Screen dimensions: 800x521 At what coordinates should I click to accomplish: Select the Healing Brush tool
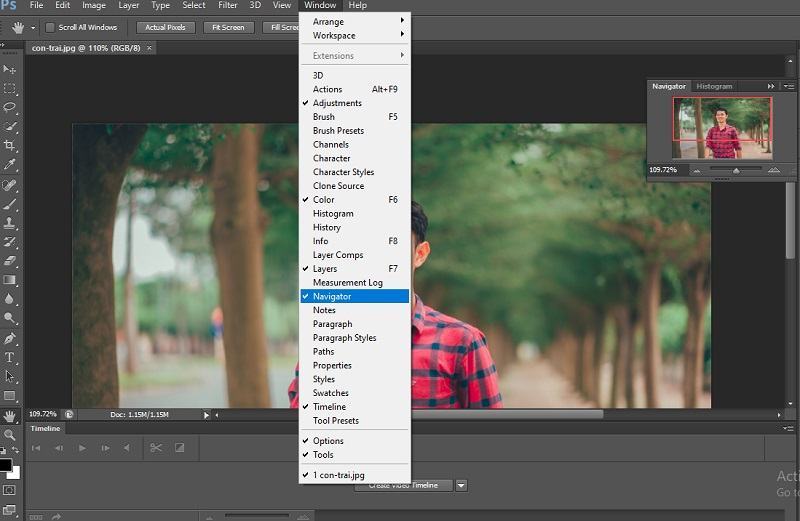[9, 185]
